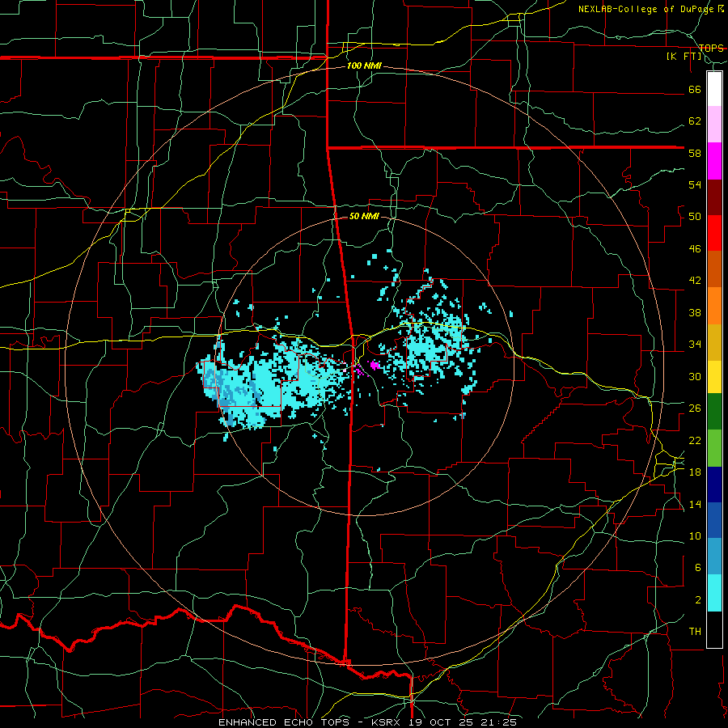Click the black TH threshold legend swatch
Viewport: 728px width, 728px height.
(x=714, y=629)
